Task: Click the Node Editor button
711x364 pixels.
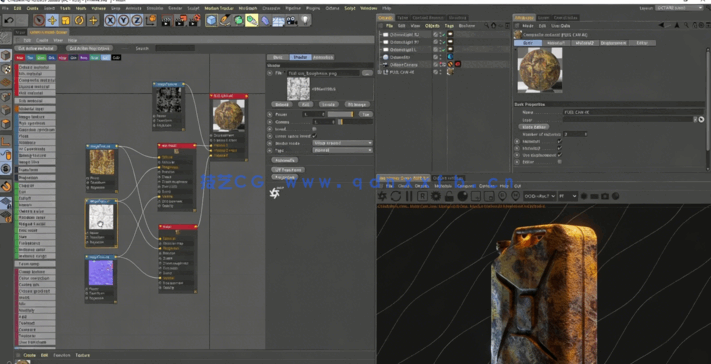Action: click(x=534, y=127)
